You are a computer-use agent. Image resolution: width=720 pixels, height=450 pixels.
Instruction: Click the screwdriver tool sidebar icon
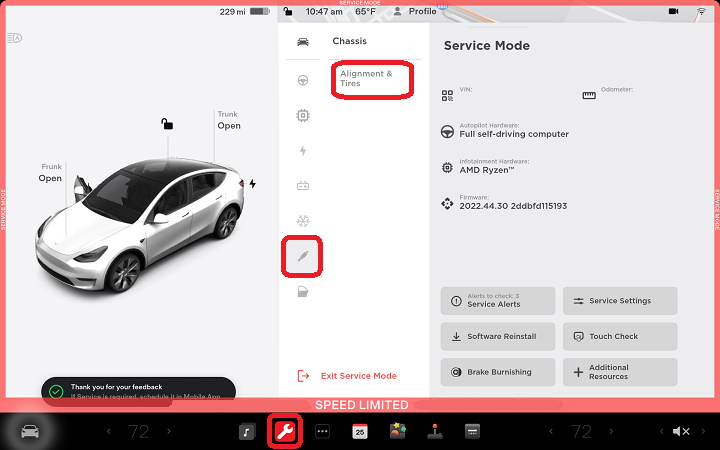(303, 257)
